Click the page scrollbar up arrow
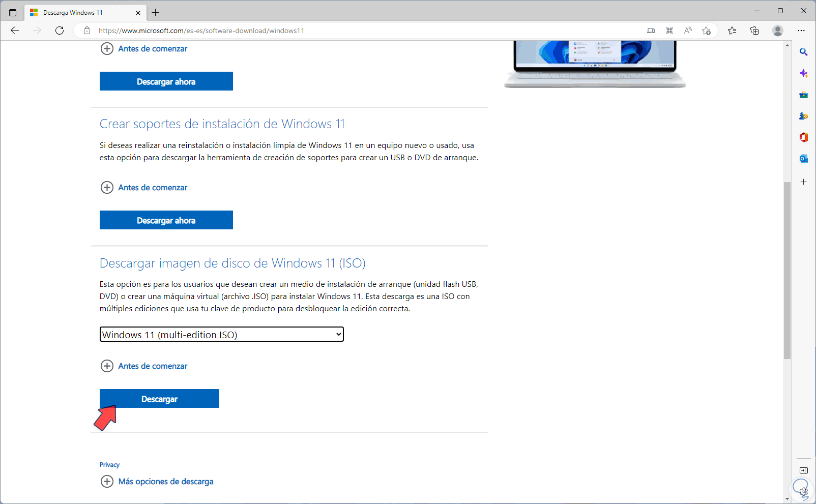Viewport: 816px width, 504px height. 788,46
